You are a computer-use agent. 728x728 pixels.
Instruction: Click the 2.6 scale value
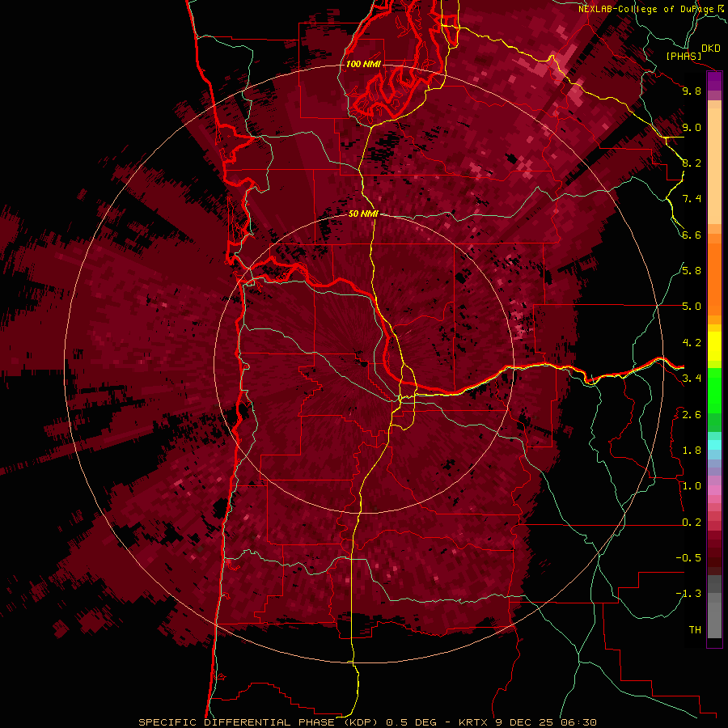coord(692,415)
